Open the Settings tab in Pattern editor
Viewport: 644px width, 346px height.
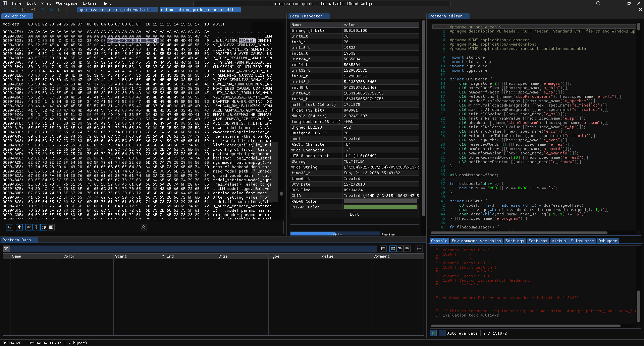click(x=515, y=241)
